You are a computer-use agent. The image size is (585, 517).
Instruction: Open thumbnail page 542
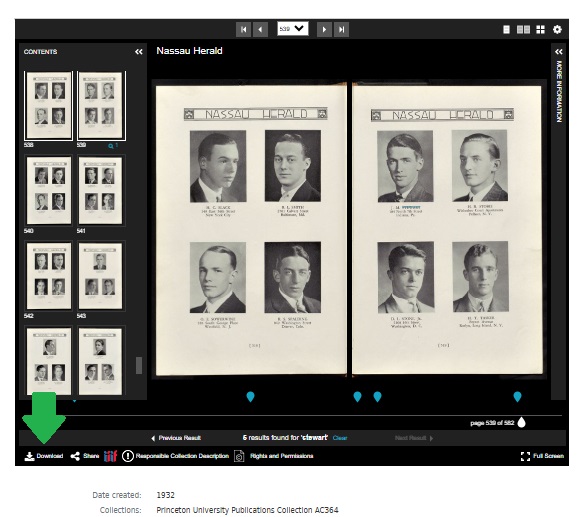pos(49,275)
